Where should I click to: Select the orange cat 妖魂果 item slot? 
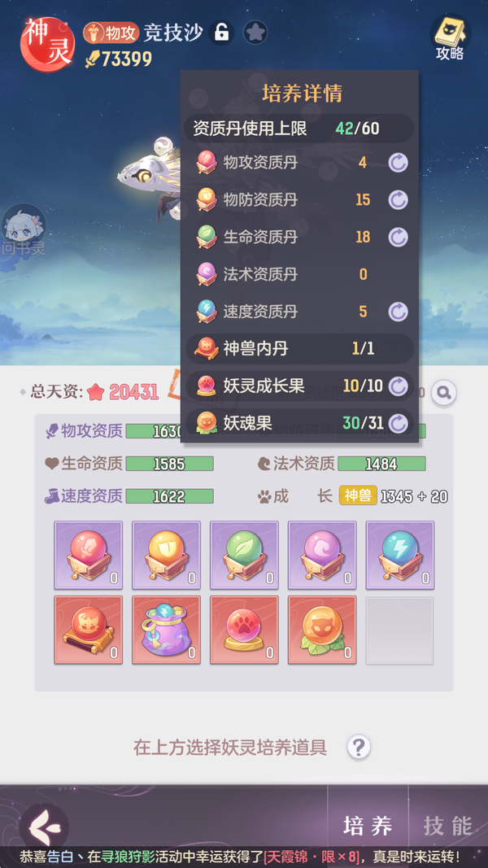322,630
